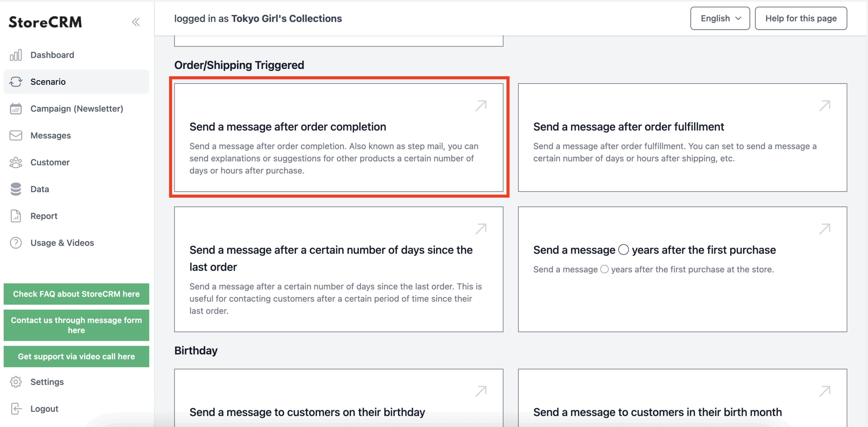Select days since last order scenario card
868x427 pixels.
click(339, 269)
